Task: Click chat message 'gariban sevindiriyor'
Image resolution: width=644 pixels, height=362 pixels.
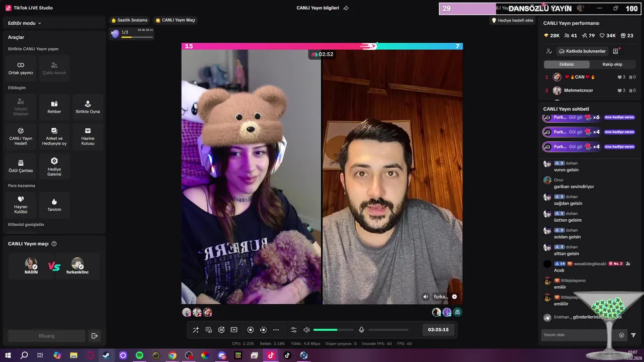Action: (x=574, y=187)
